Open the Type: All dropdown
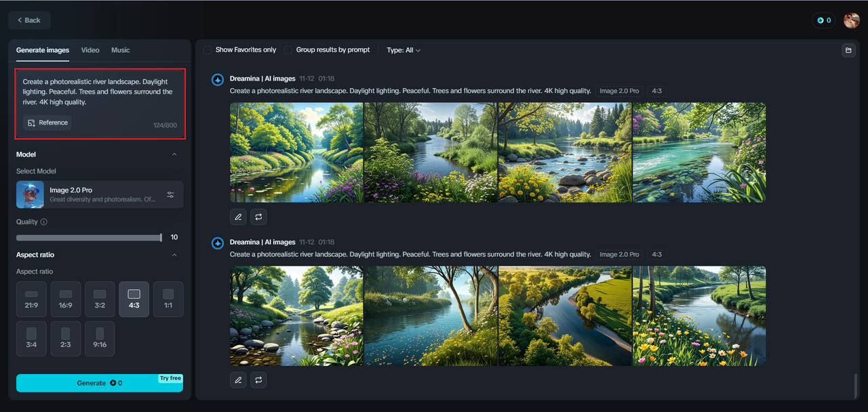Image resolution: width=868 pixels, height=412 pixels. (x=403, y=50)
